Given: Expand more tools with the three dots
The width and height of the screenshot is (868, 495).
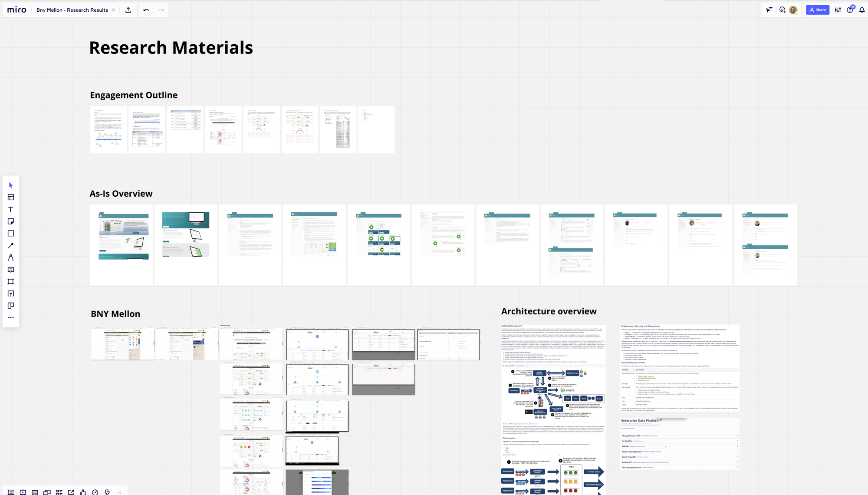Looking at the screenshot, I should point(11,318).
